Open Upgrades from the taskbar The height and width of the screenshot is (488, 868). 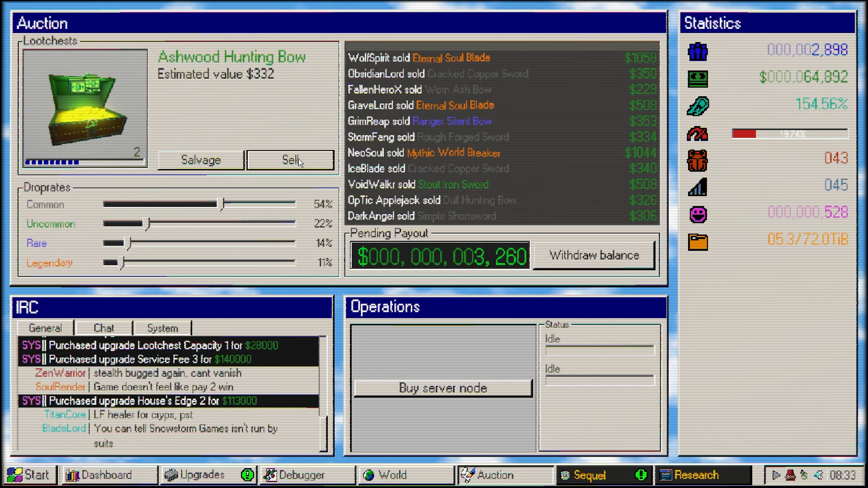pyautogui.click(x=202, y=475)
